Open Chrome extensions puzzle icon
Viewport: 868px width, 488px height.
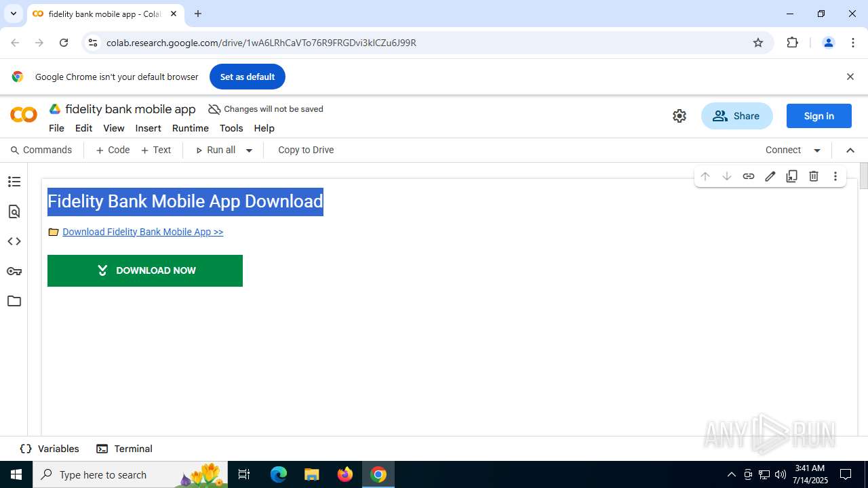click(792, 43)
